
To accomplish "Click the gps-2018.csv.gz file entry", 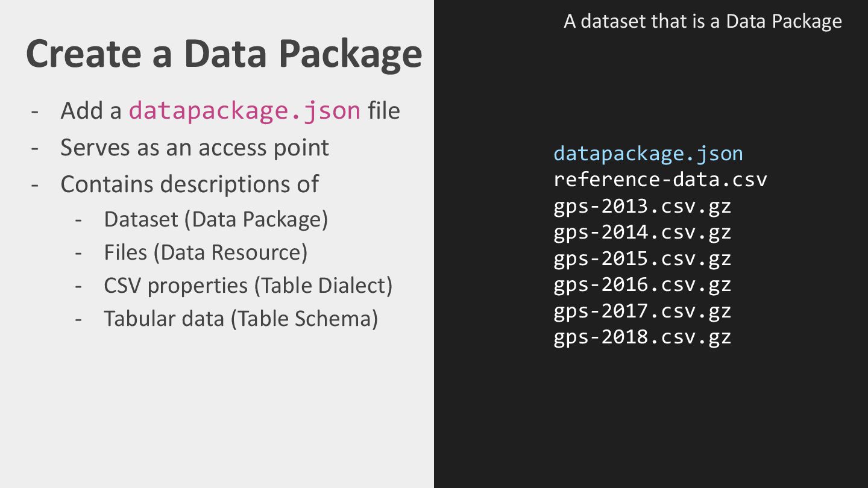I will pyautogui.click(x=642, y=337).
